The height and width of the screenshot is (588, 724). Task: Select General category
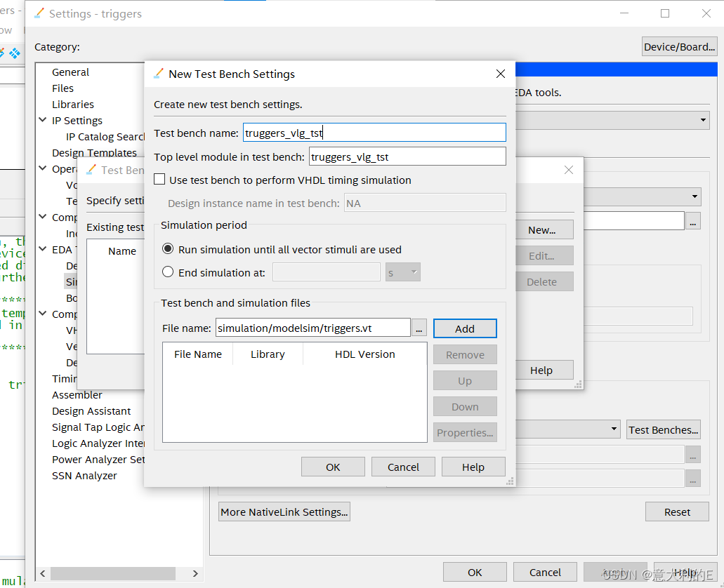[70, 72]
